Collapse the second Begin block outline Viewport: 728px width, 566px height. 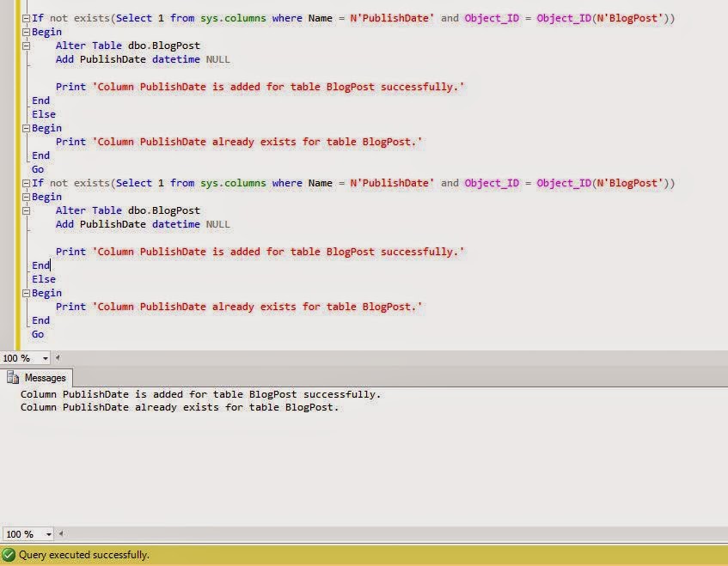26,197
